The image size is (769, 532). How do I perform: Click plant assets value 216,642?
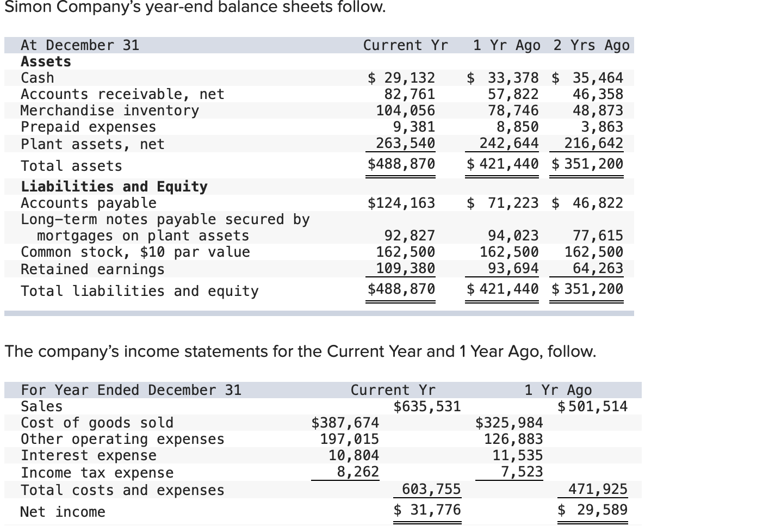pyautogui.click(x=594, y=143)
